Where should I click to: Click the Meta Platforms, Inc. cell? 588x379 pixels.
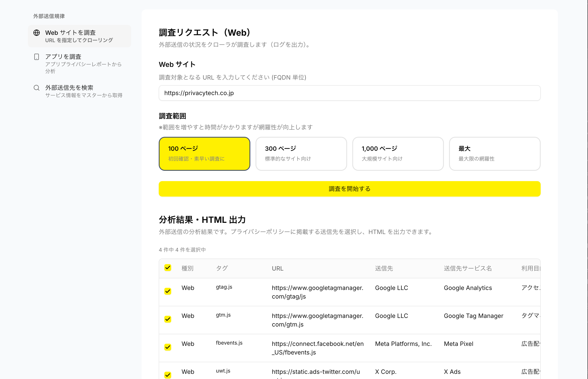tap(403, 344)
